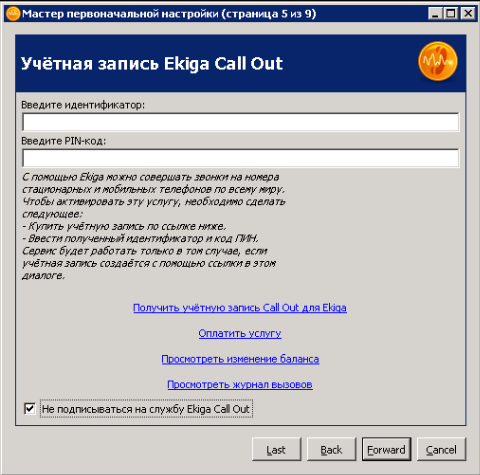Proceed with the Forward button
480x475 pixels.
(386, 449)
